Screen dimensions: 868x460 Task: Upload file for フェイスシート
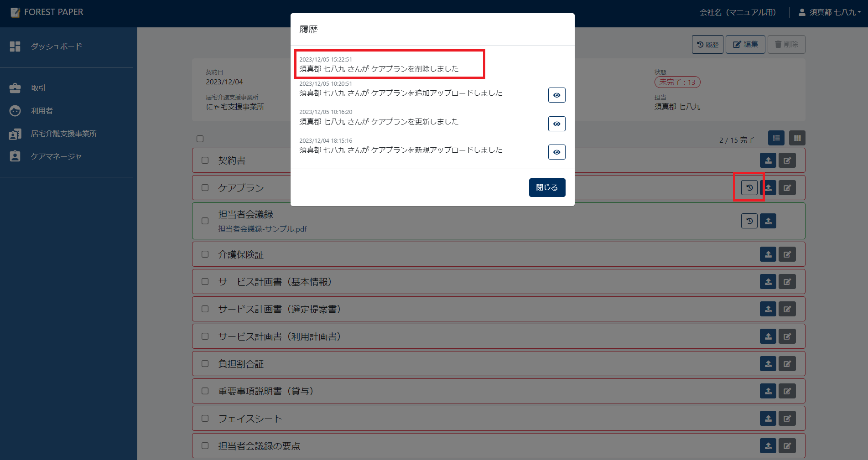[x=768, y=419]
